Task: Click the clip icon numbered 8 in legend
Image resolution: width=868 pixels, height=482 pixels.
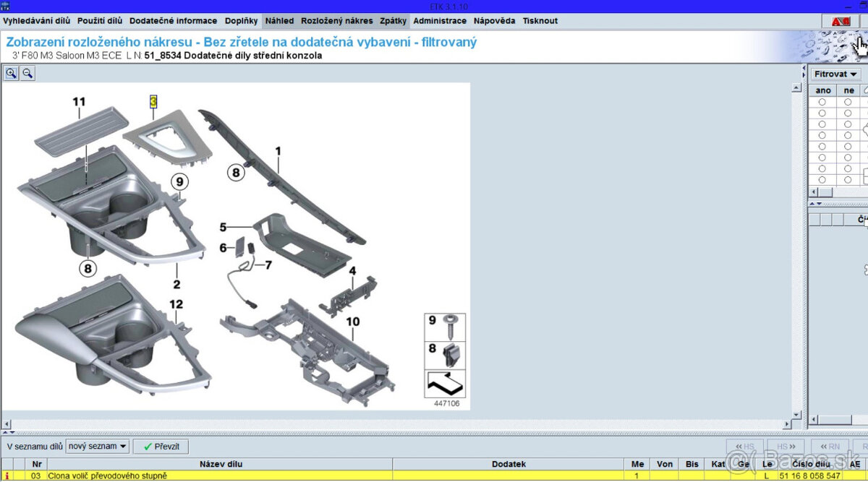Action: pos(453,353)
